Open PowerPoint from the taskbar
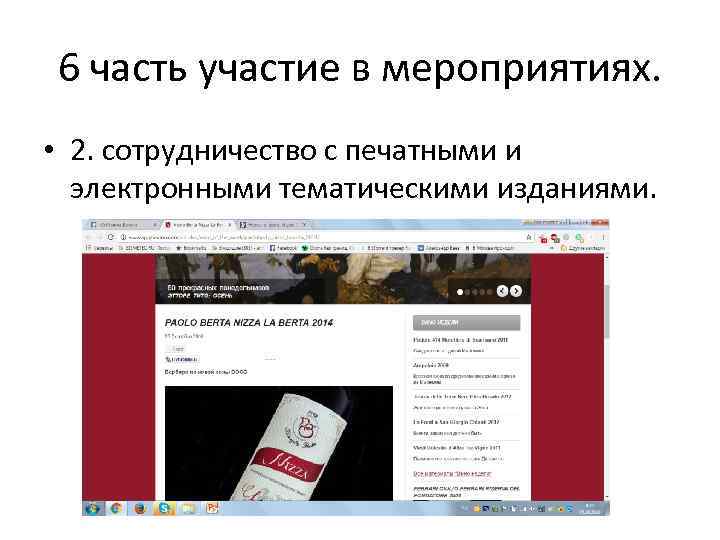The height and width of the screenshot is (540, 720). tap(212, 508)
